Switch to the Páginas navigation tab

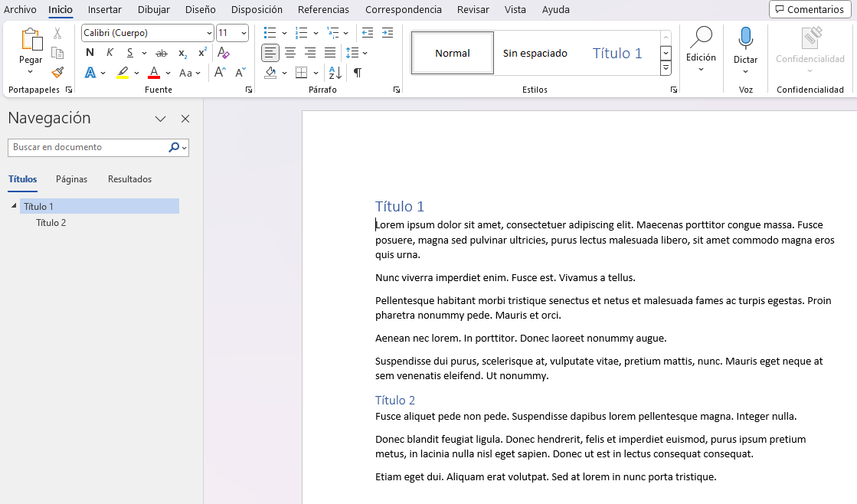[x=71, y=179]
